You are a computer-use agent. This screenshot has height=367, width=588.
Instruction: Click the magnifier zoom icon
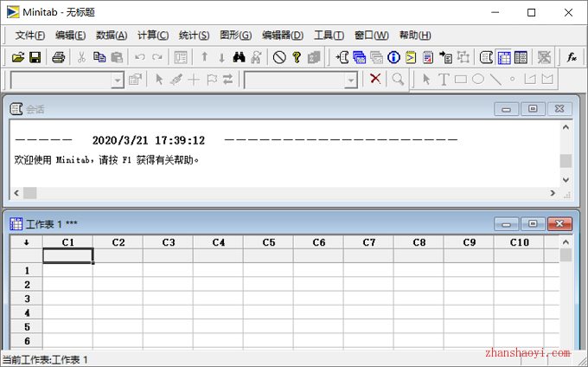398,79
